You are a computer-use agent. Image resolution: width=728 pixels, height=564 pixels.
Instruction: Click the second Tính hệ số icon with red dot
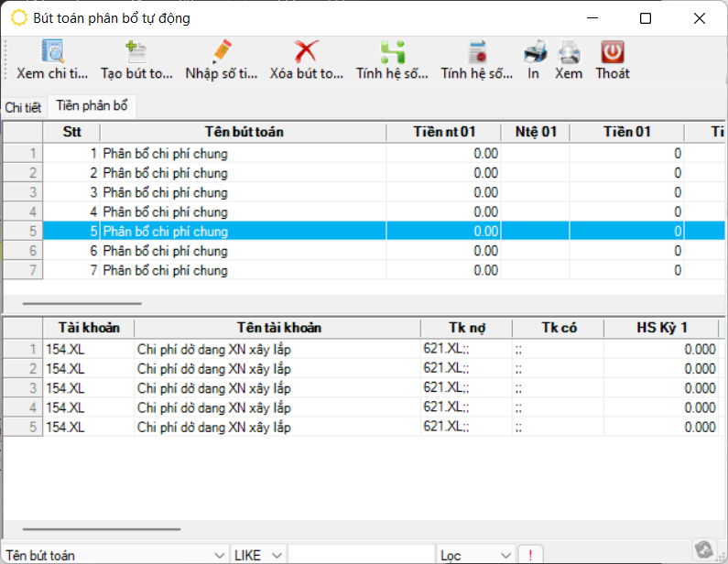click(x=476, y=51)
